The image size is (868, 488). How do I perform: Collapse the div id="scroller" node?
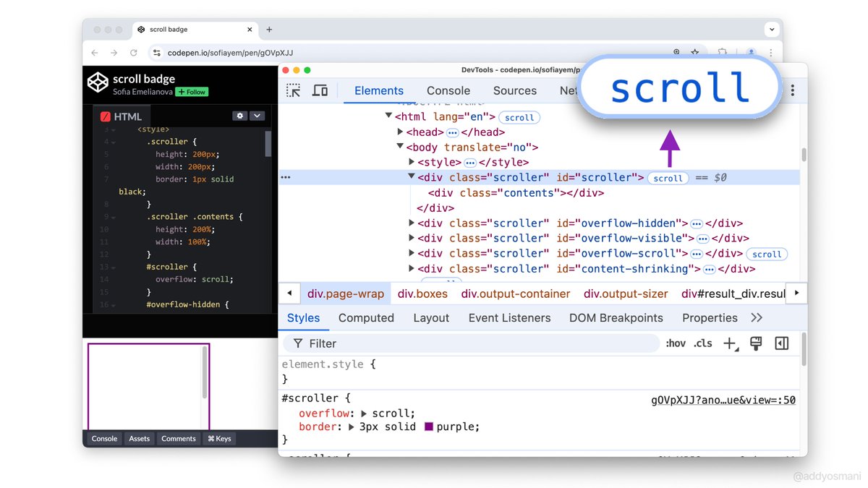pyautogui.click(x=412, y=177)
